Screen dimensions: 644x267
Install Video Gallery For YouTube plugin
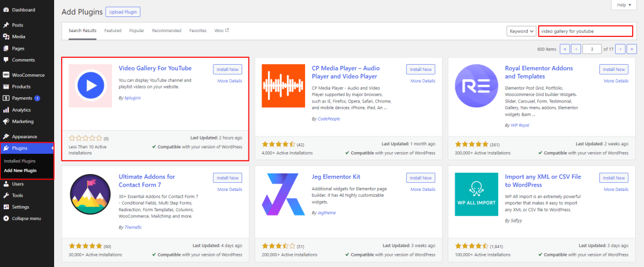click(228, 69)
